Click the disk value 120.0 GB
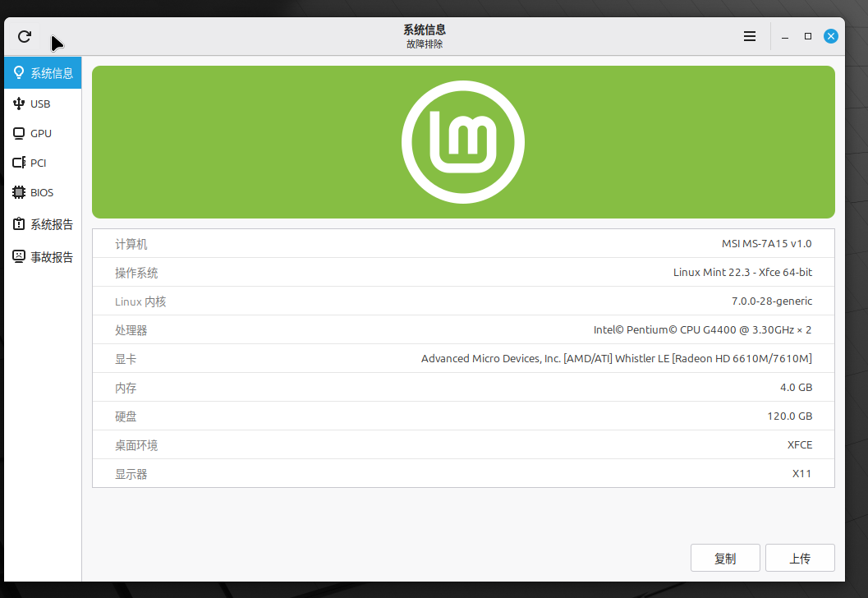The height and width of the screenshot is (598, 868). click(790, 416)
